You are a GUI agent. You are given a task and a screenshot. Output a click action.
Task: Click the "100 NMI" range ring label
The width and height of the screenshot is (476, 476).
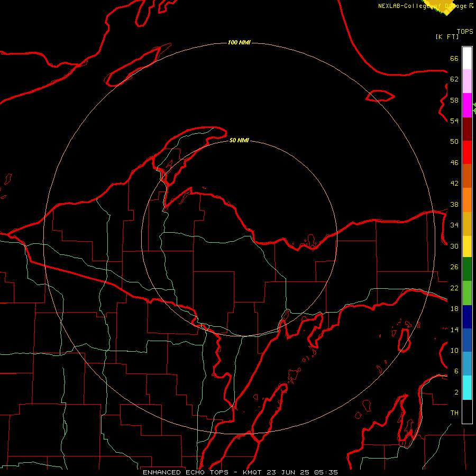click(239, 42)
